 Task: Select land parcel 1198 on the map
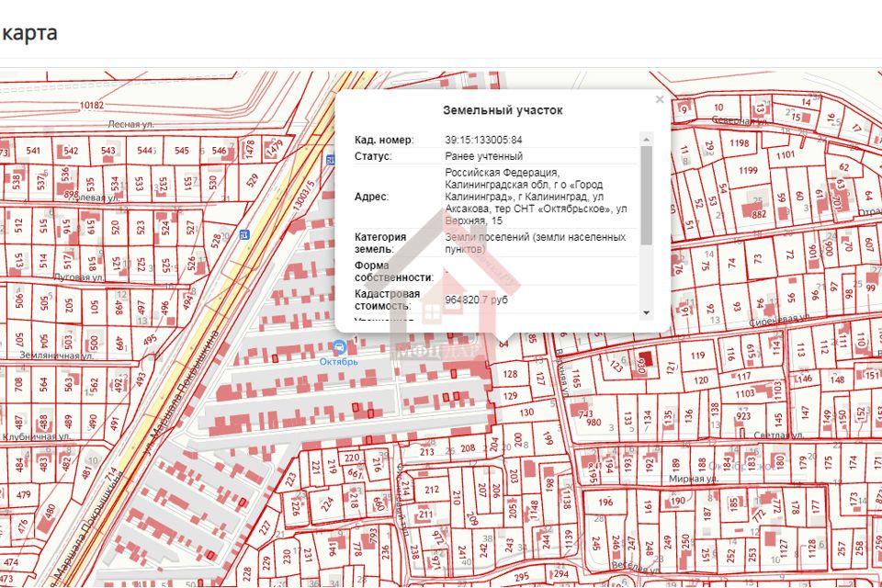(740, 143)
